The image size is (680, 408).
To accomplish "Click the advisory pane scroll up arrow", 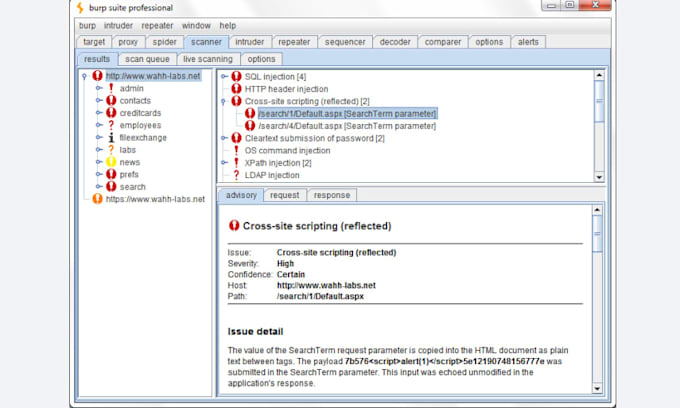I will [x=597, y=210].
